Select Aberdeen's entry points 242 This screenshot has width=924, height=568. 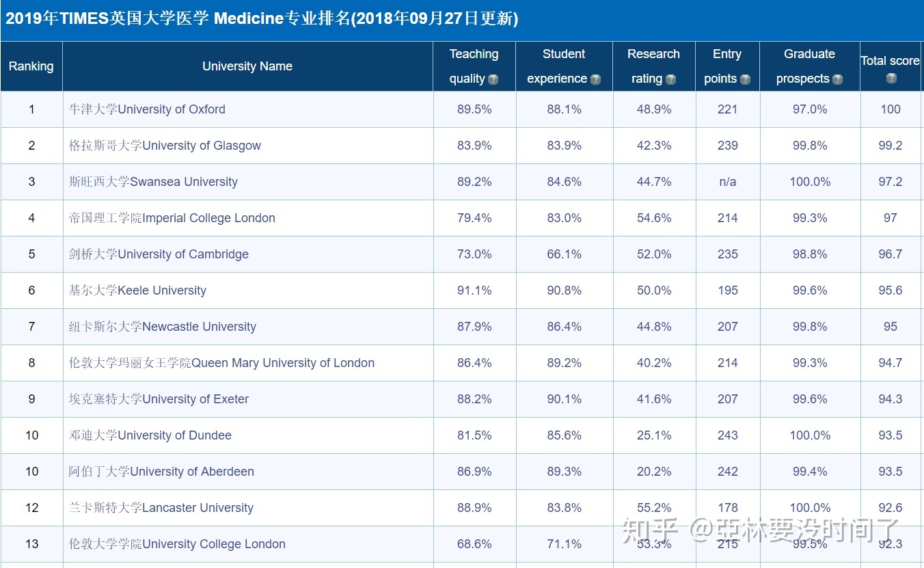point(728,472)
